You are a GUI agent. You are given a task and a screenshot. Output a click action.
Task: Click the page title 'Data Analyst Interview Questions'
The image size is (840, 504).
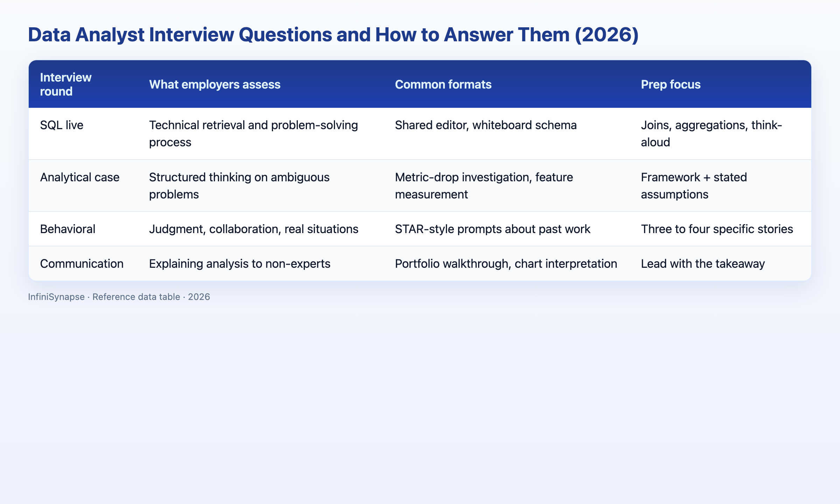tap(180, 35)
